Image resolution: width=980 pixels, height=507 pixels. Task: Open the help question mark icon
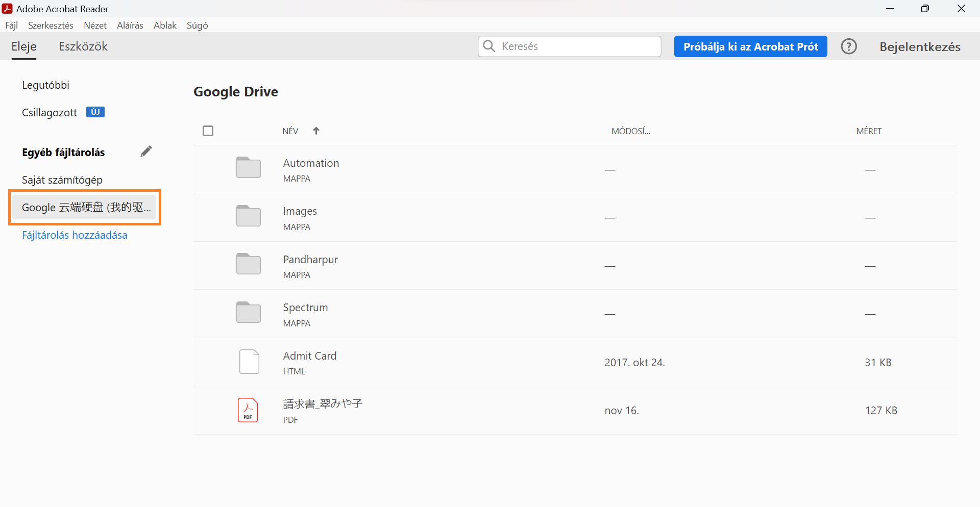(849, 46)
